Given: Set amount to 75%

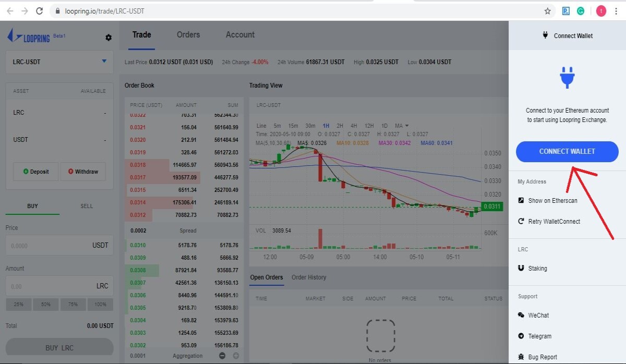Looking at the screenshot, I should [x=73, y=304].
